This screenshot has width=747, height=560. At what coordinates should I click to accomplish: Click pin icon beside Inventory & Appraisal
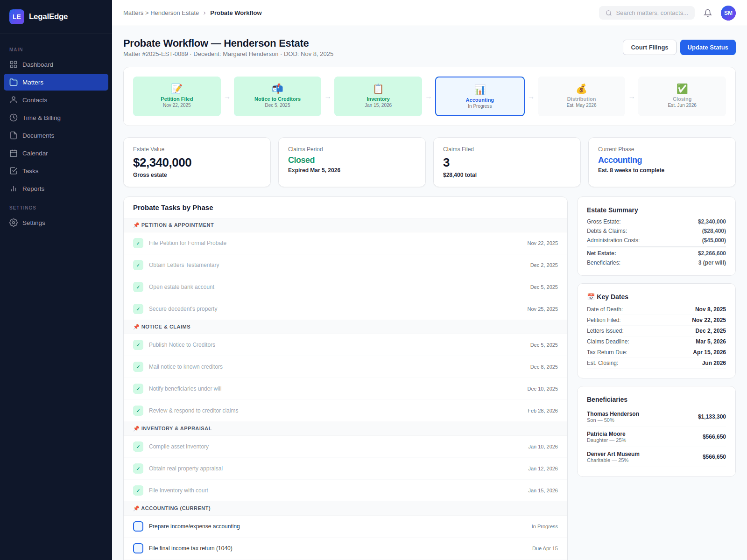136,428
